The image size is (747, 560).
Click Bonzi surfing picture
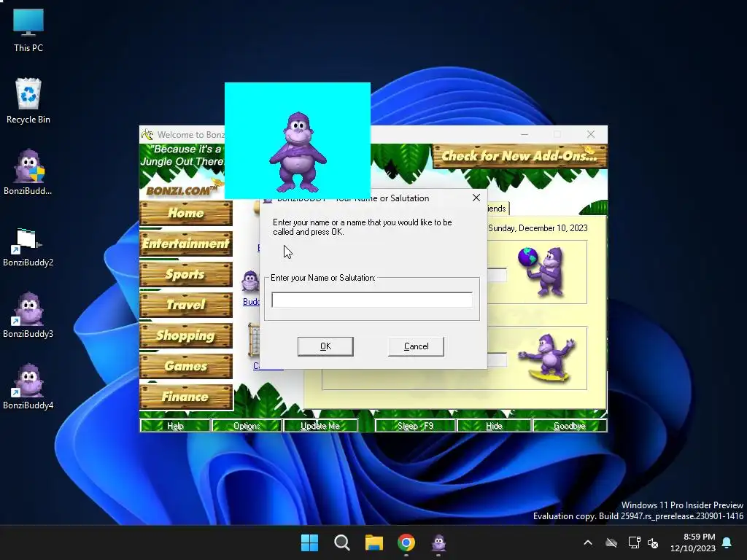(548, 358)
